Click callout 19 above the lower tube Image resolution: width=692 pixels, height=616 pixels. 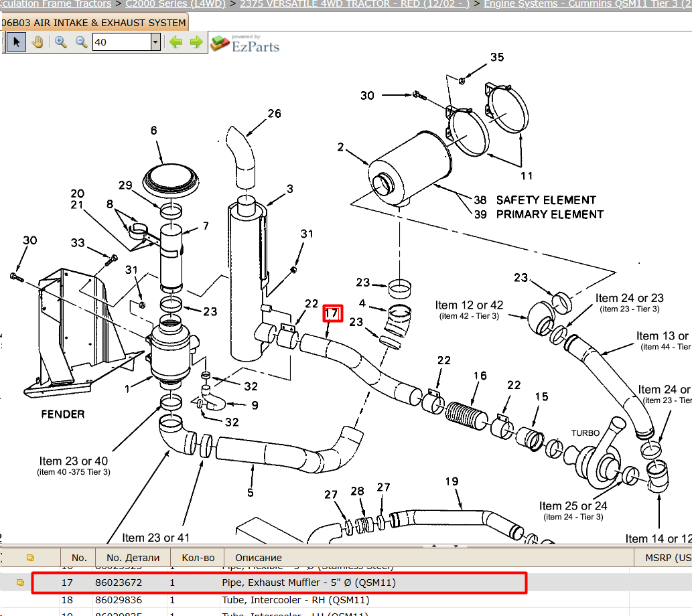tap(452, 481)
